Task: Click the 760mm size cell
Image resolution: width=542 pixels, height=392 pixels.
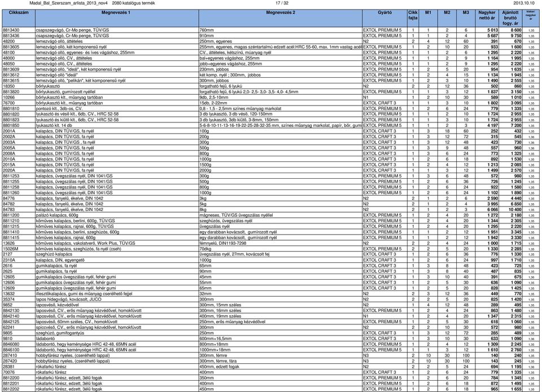Action: [x=207, y=30]
